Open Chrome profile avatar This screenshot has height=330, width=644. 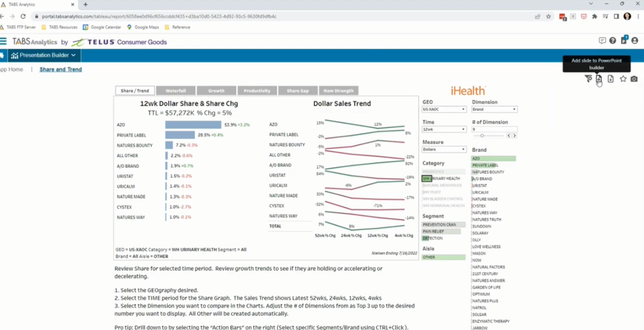point(627,17)
